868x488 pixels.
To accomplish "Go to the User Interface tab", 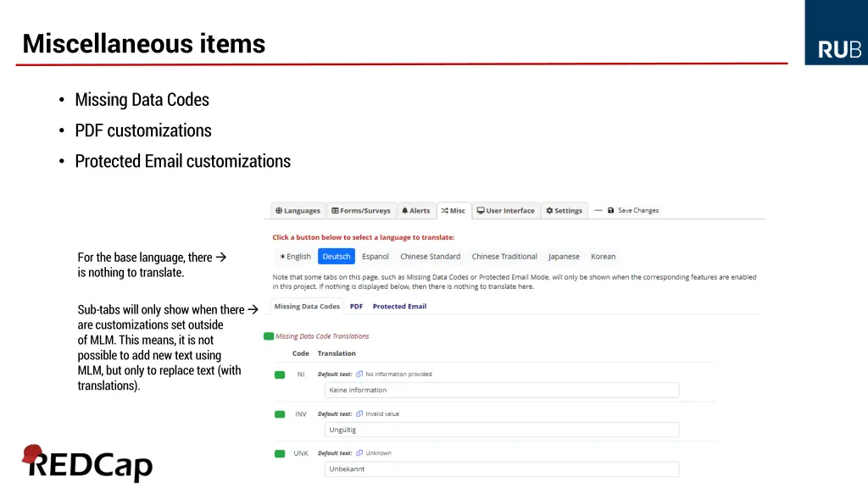I will (x=505, y=211).
